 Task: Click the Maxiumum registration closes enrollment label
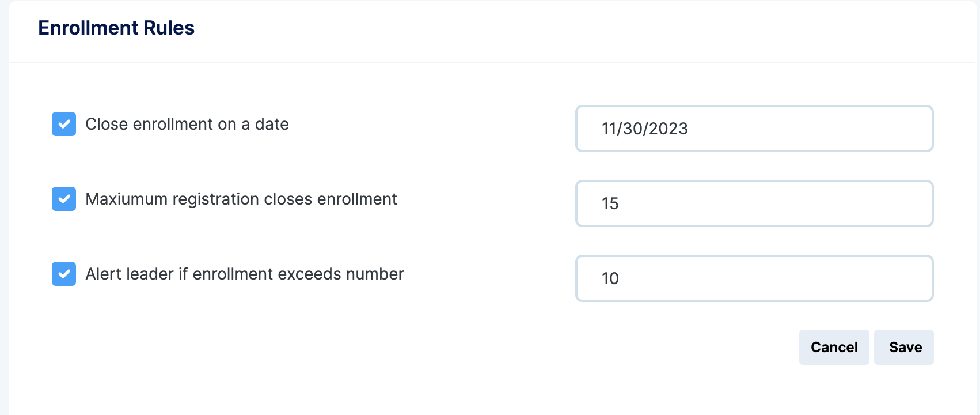pos(241,199)
